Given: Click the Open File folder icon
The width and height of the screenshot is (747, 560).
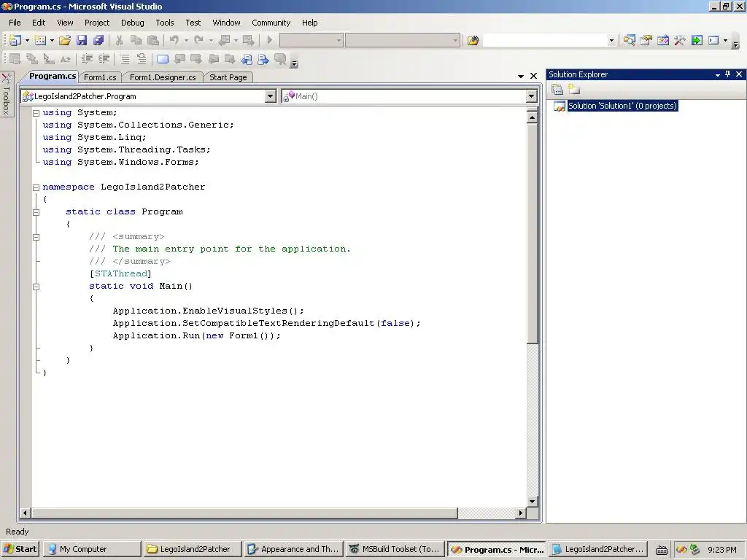Looking at the screenshot, I should pos(65,41).
